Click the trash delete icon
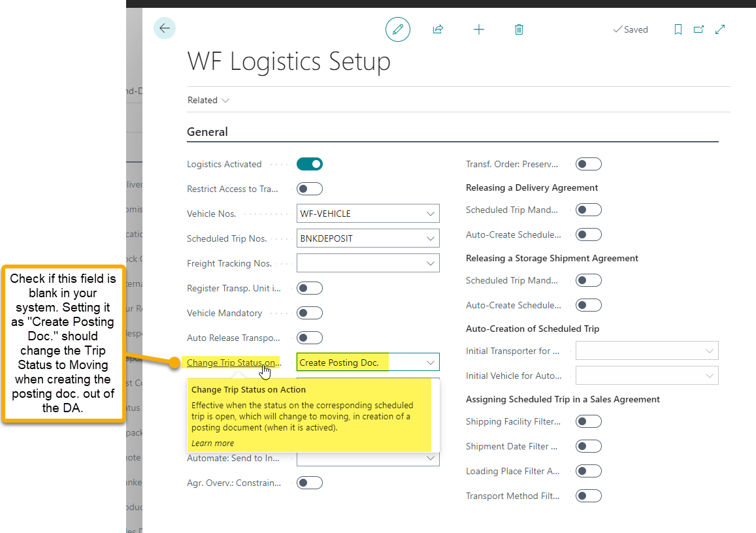 519,29
